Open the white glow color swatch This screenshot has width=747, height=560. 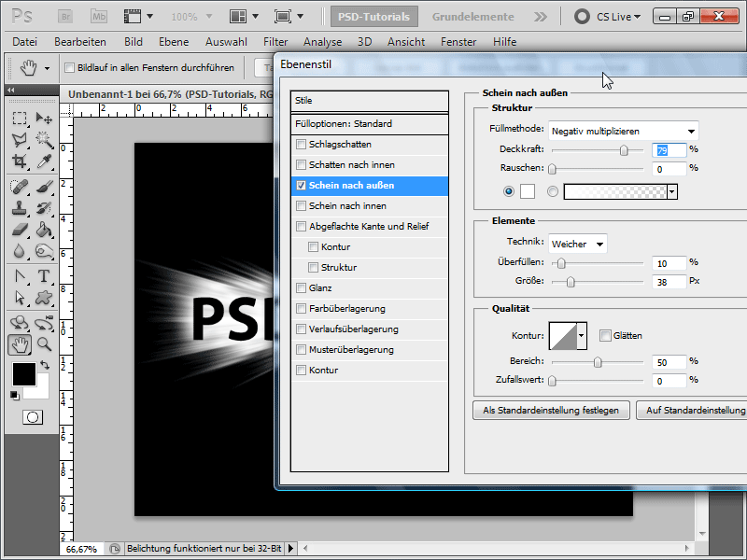pos(528,191)
